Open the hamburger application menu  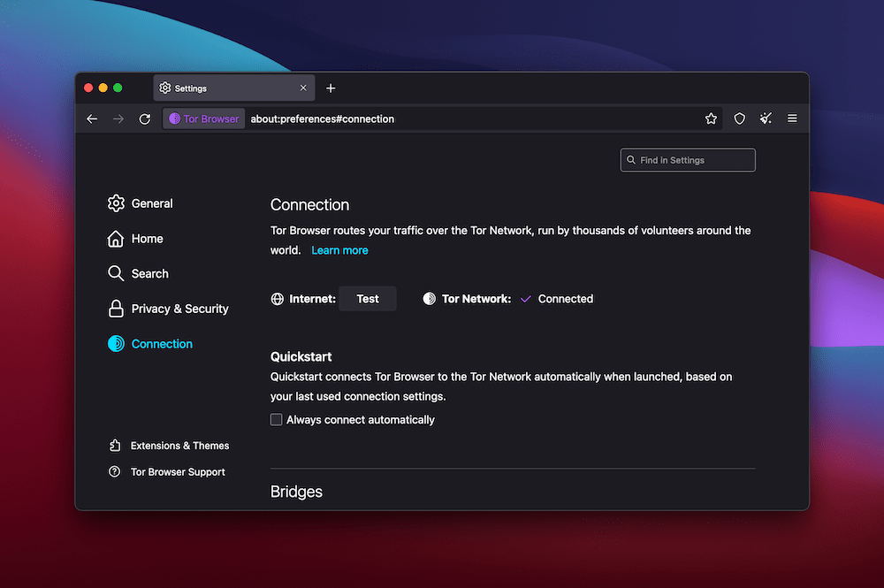coord(792,118)
